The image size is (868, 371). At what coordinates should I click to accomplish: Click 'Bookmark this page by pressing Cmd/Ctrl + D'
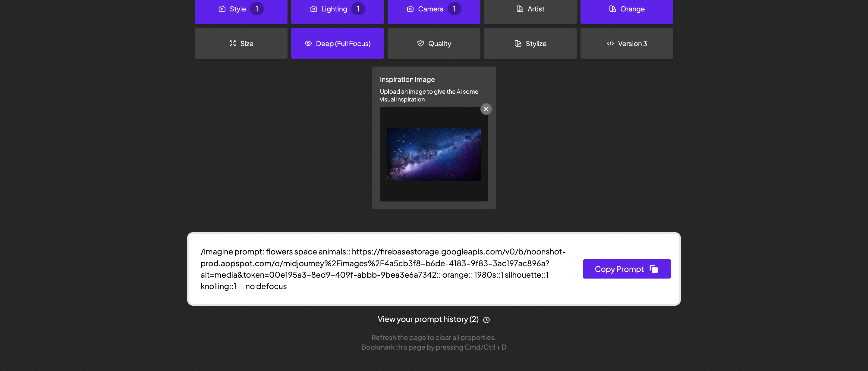434,347
